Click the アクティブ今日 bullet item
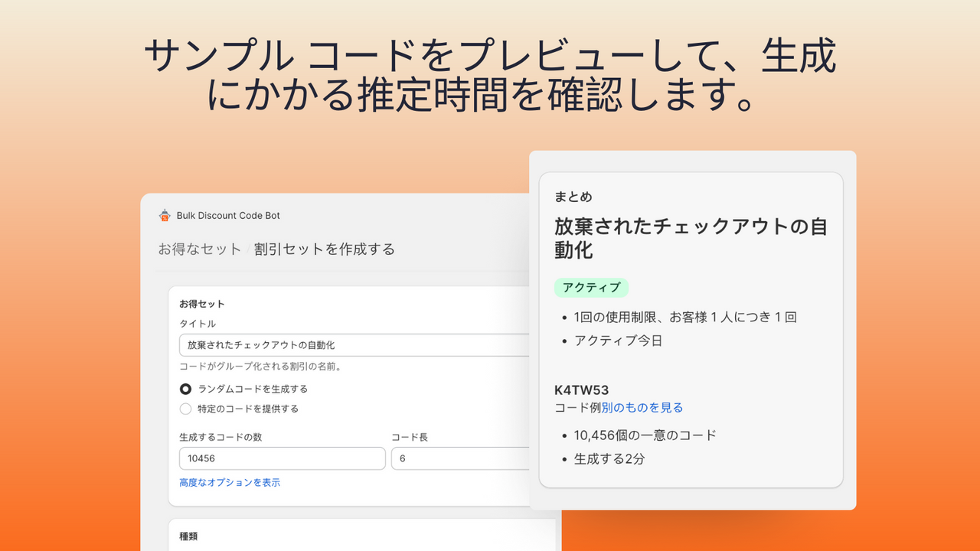The height and width of the screenshot is (551, 980). [619, 341]
